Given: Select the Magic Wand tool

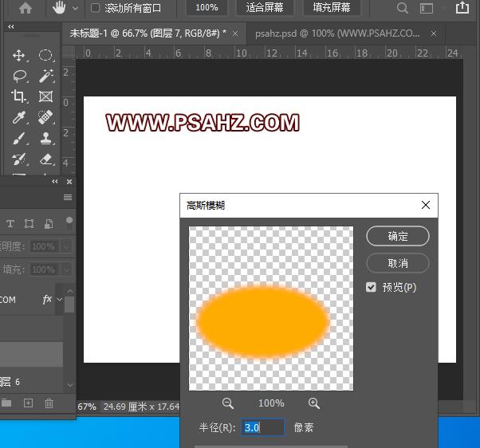Looking at the screenshot, I should tap(46, 77).
